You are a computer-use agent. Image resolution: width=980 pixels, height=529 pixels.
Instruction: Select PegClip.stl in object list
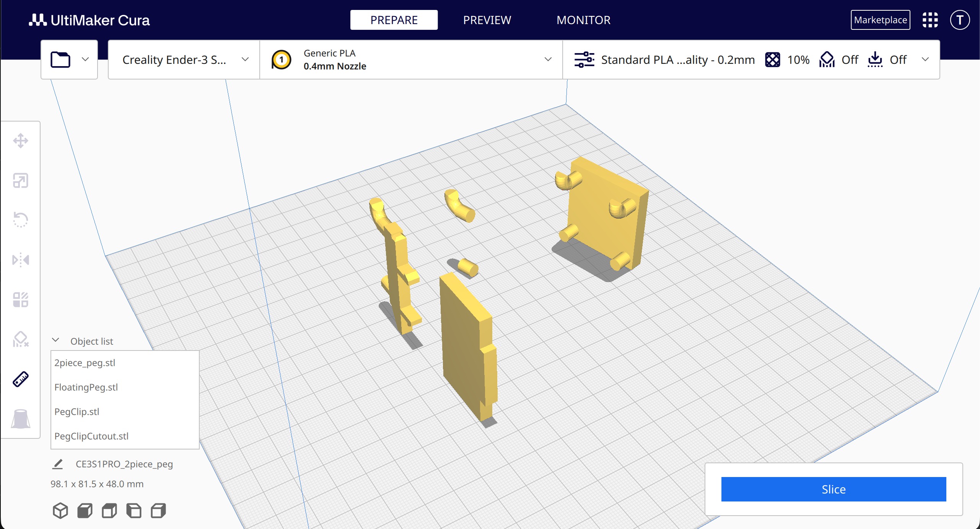pos(125,412)
